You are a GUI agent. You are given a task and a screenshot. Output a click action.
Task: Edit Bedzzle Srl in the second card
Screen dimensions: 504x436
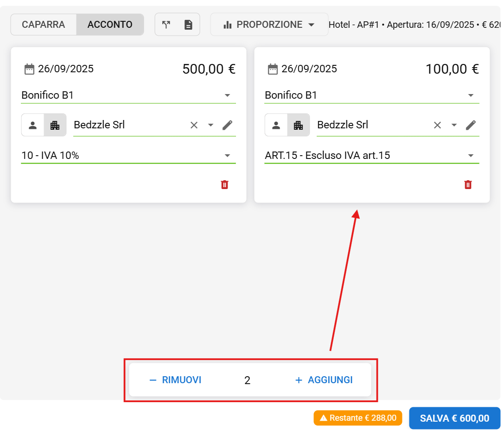pyautogui.click(x=471, y=125)
